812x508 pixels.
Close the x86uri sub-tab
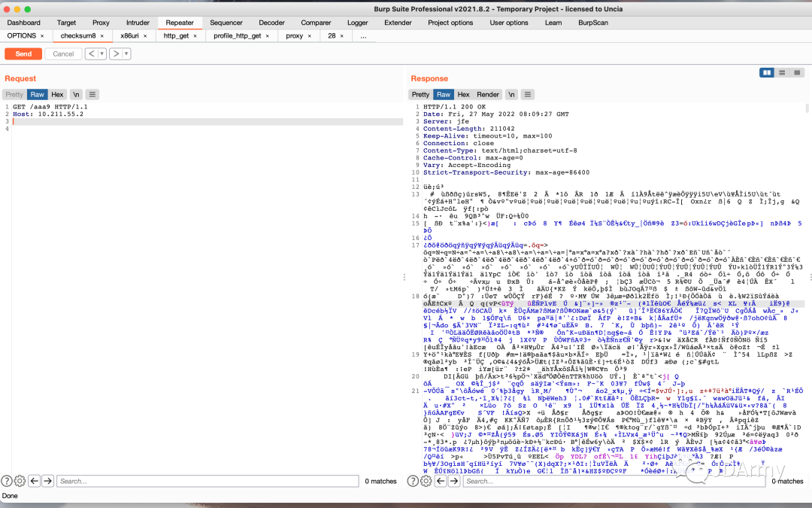point(145,36)
